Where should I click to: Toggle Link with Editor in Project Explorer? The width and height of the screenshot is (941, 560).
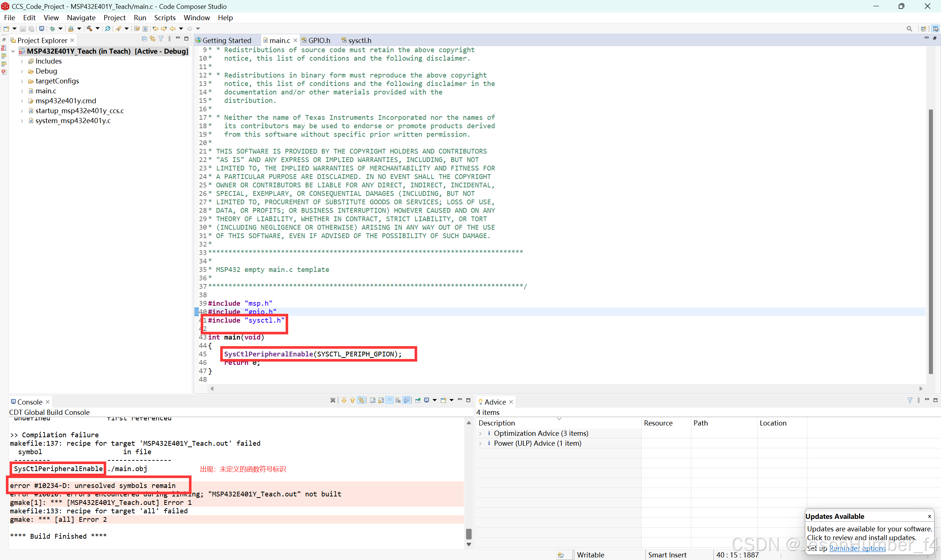coord(153,39)
